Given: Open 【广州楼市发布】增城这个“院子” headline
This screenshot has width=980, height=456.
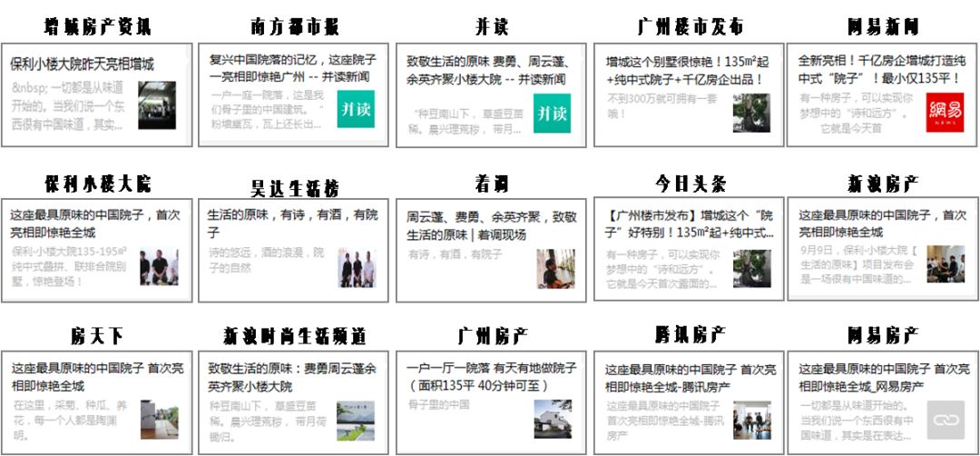Looking at the screenshot, I should [690, 224].
